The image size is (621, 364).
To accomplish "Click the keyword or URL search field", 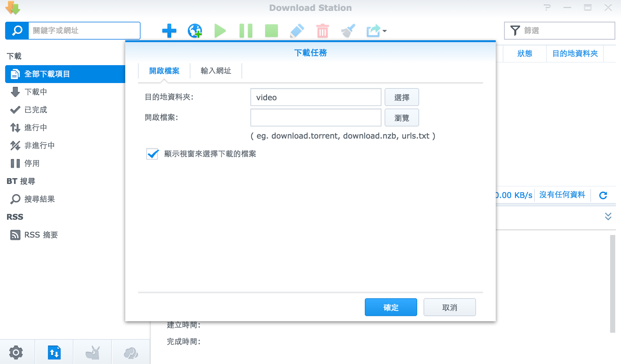I will tap(84, 31).
